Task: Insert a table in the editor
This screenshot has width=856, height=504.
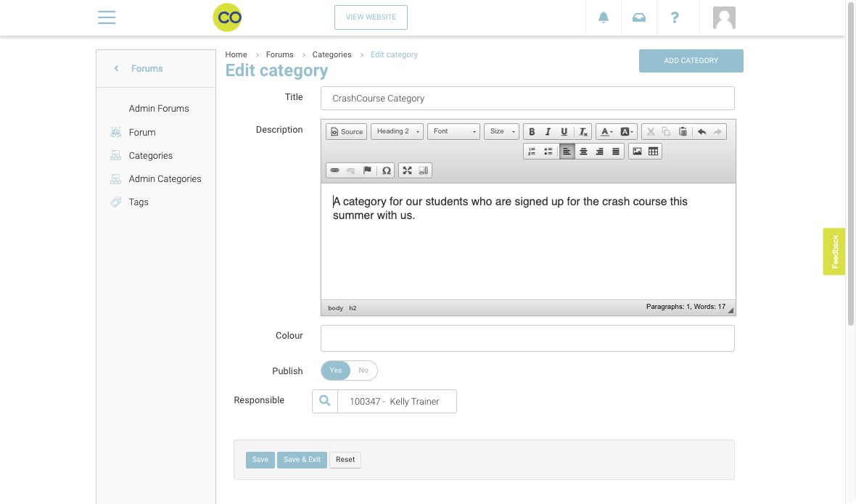Action: [x=653, y=152]
